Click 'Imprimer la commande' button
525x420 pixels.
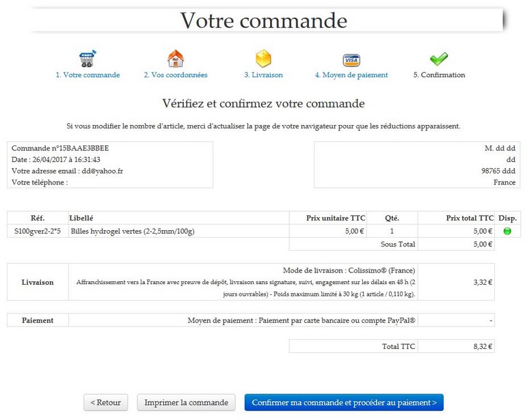(x=186, y=403)
